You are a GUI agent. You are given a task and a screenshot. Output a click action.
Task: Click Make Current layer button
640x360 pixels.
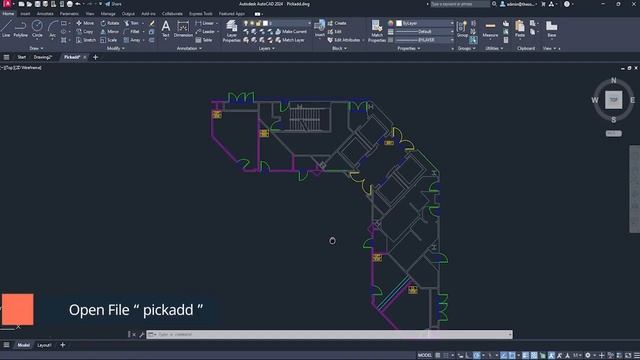[x=291, y=31]
